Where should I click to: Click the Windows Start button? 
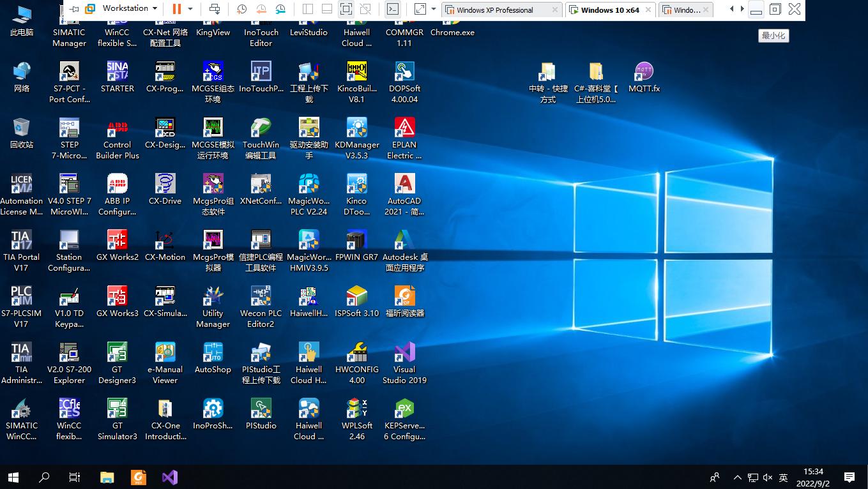click(x=13, y=477)
